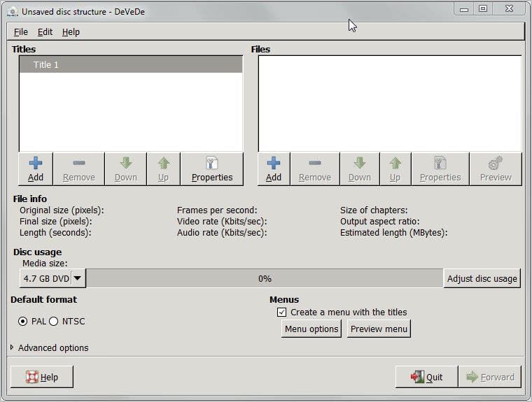Screen dimensions: 532x402
Task: Open title Properties in Titles panel
Action: point(211,169)
